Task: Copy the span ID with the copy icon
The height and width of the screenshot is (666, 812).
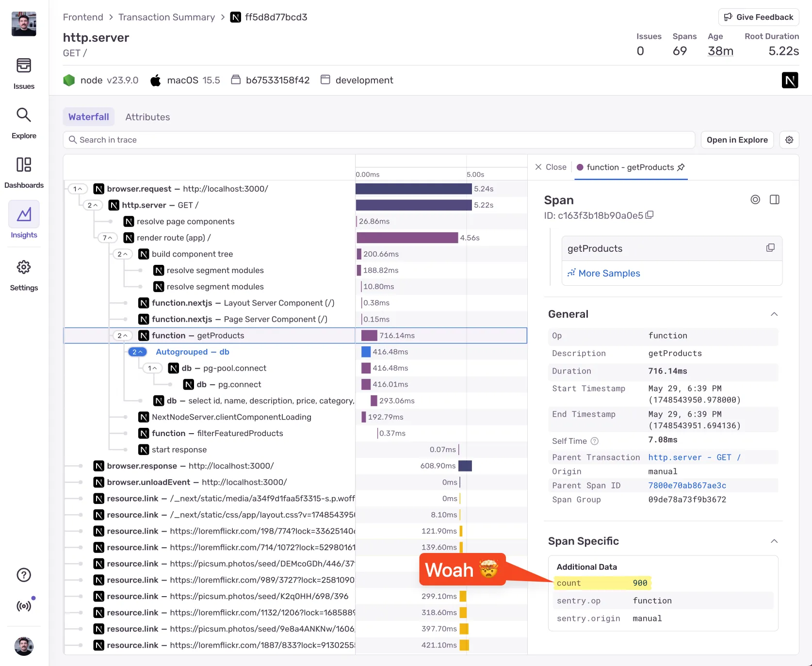Action: [650, 215]
